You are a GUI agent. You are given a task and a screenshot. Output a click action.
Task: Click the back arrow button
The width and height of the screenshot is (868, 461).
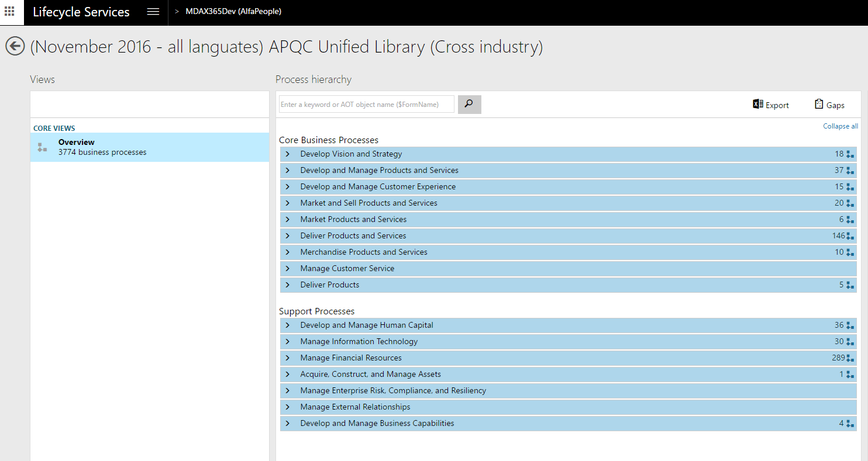coord(15,46)
